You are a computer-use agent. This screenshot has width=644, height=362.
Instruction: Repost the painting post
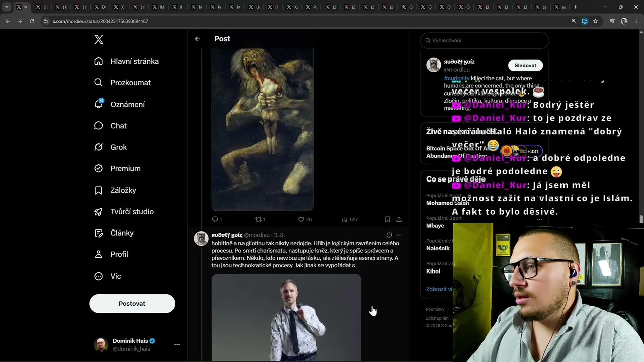click(x=259, y=219)
